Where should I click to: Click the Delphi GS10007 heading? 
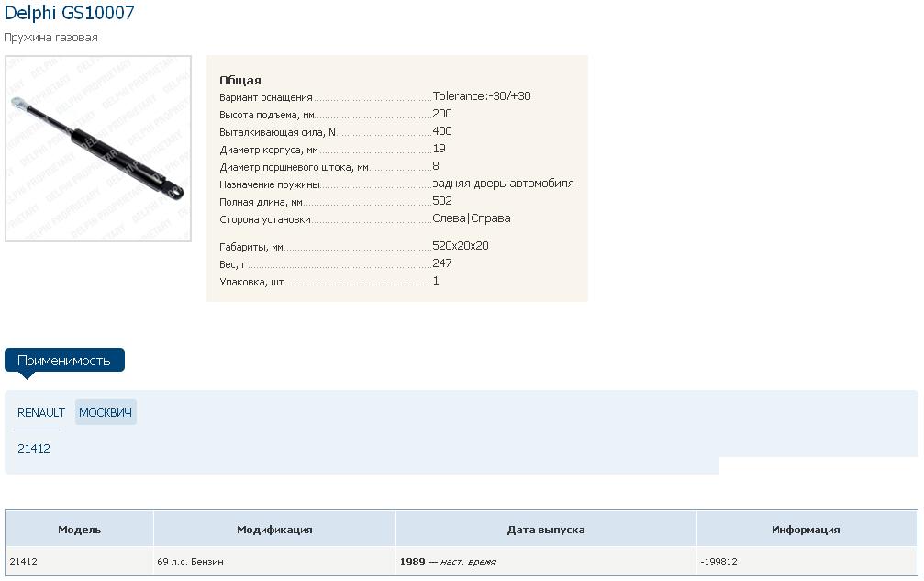point(69,12)
